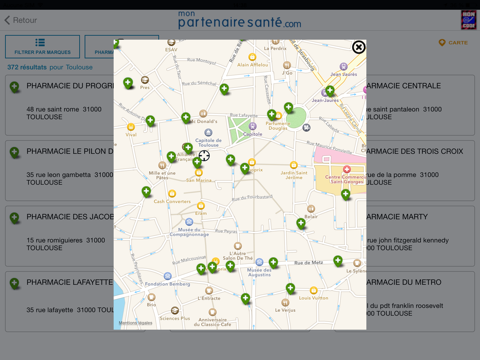This screenshot has height=360, width=480.
Task: Switch to the Carte map view
Action: click(x=453, y=43)
